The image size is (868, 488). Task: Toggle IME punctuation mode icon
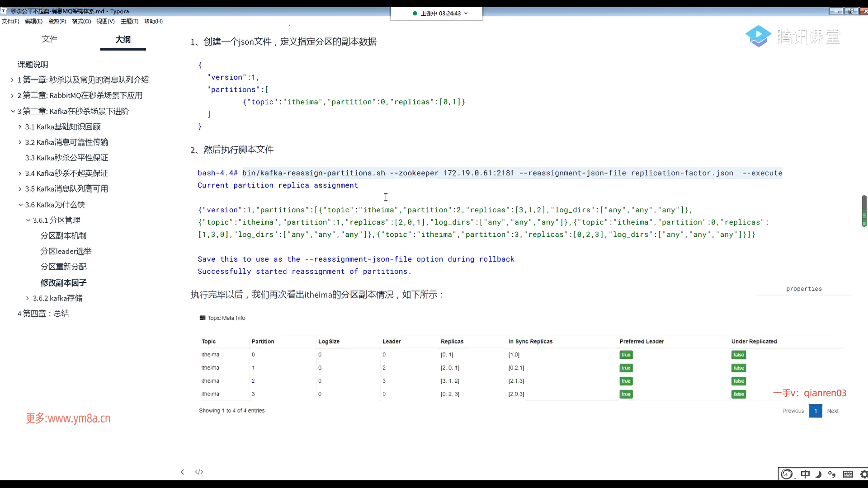pyautogui.click(x=832, y=474)
